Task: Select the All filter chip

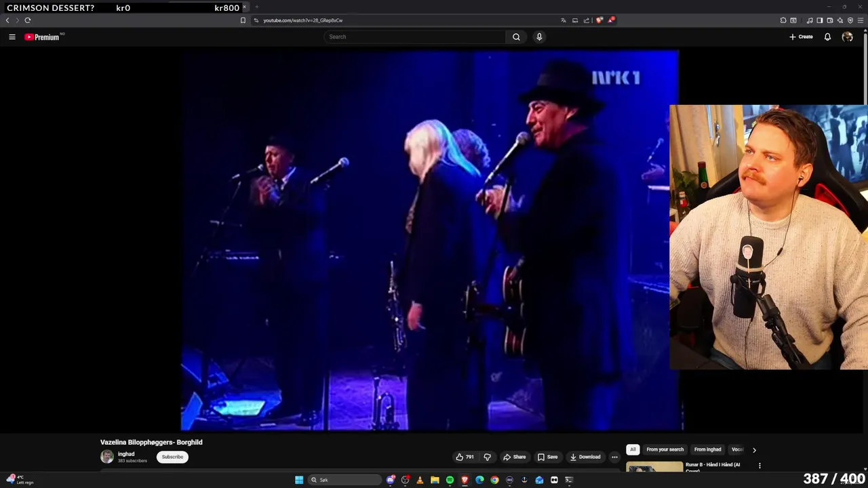Action: [633, 449]
